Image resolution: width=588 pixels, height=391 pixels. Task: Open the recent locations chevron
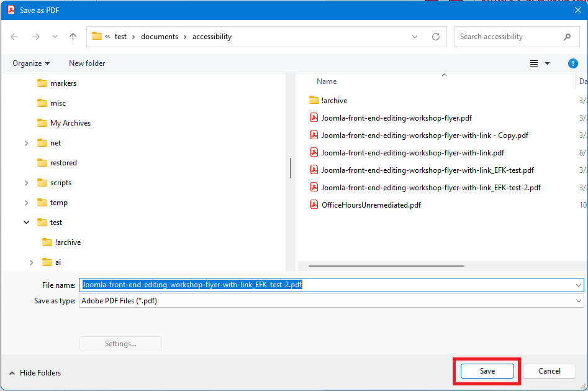click(x=55, y=37)
